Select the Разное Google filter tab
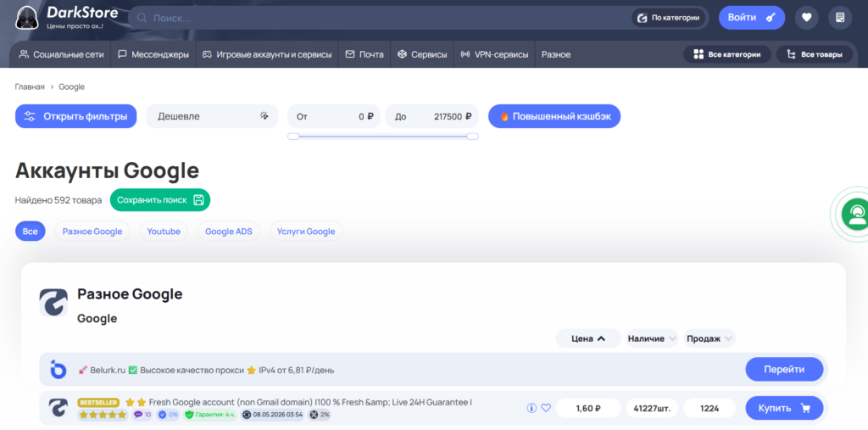 click(92, 231)
